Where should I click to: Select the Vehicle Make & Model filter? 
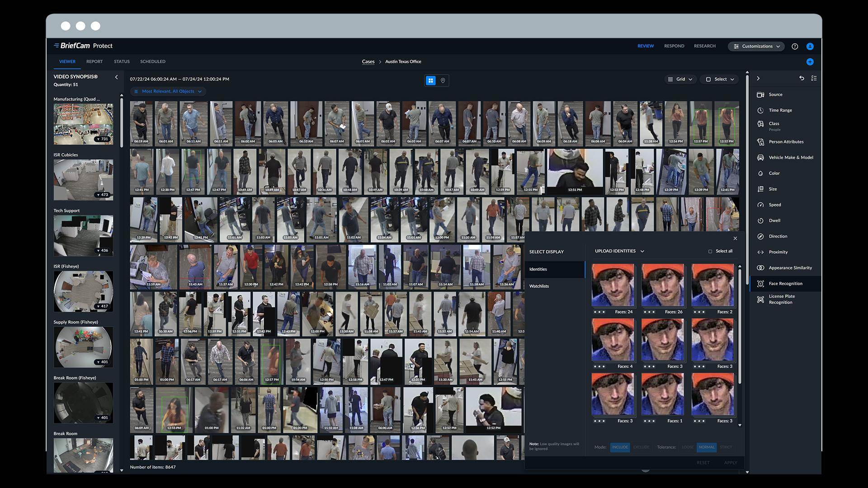tap(790, 158)
